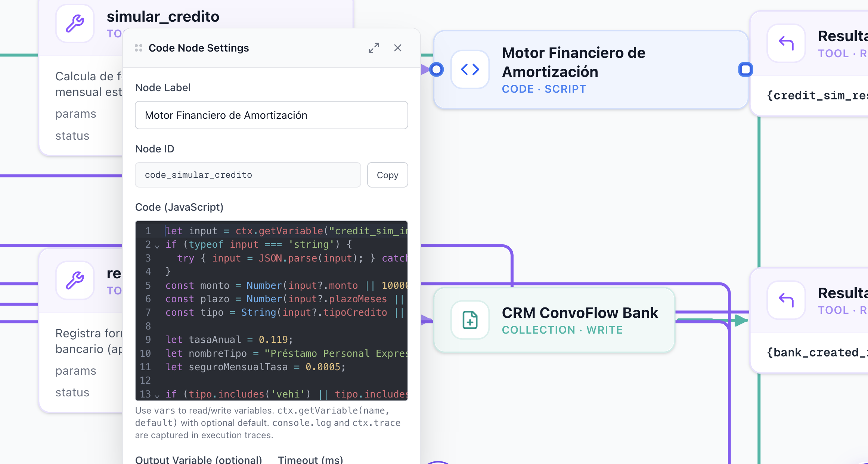This screenshot has width=868, height=464.
Task: Click the return arrow icon on the top Resultado node
Action: (786, 43)
